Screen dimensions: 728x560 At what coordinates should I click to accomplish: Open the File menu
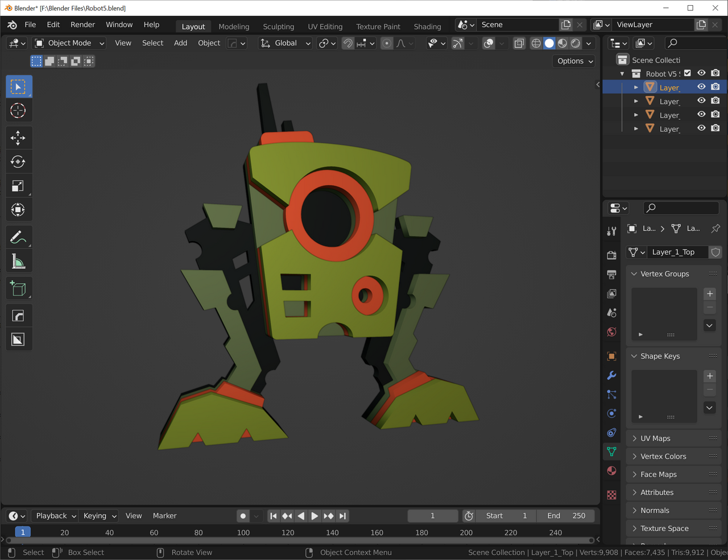coord(30,25)
